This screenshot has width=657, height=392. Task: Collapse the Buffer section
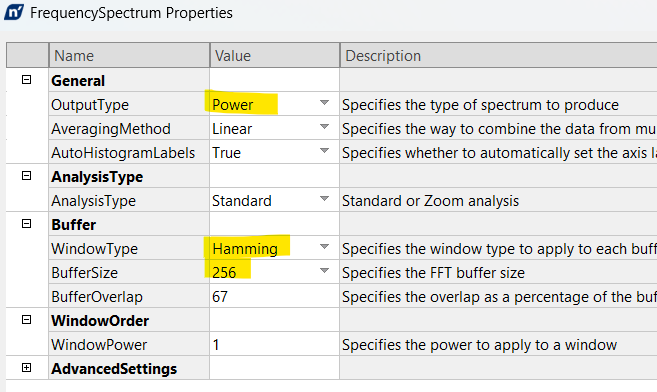point(26,224)
